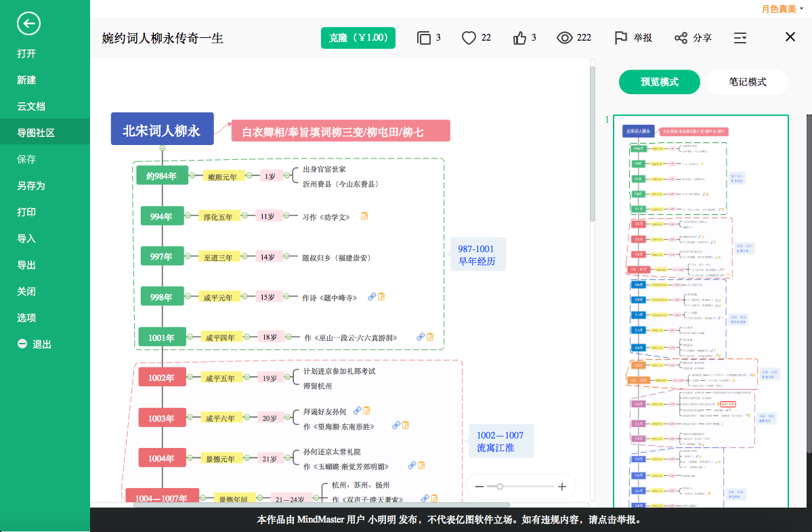Collapse the 1001年 branch toggle

(190, 337)
